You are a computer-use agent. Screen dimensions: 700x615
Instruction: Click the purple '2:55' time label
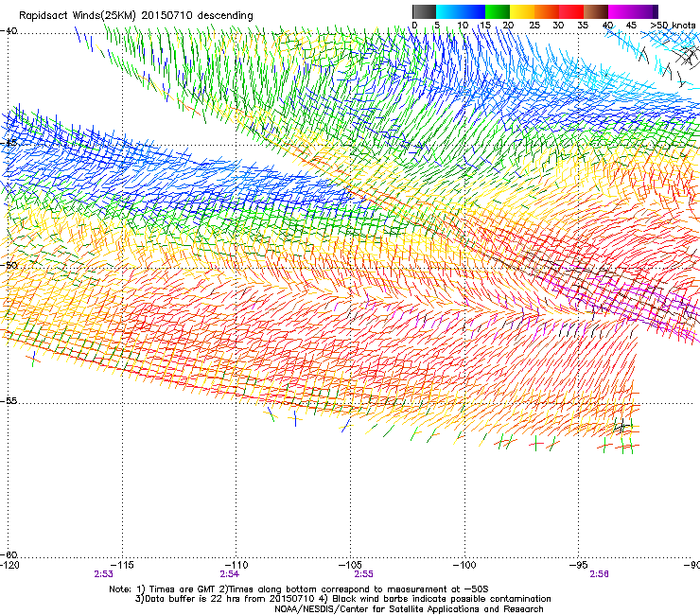363,574
